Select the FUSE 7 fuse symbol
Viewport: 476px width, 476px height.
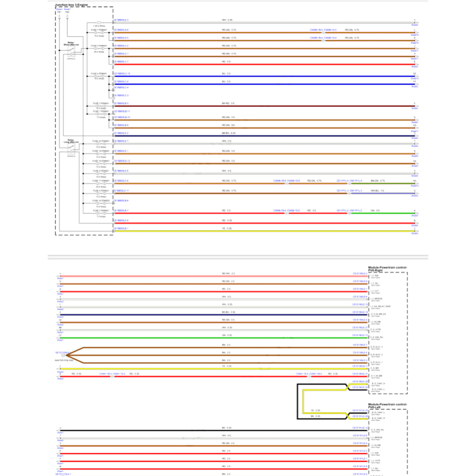pos(99,33)
